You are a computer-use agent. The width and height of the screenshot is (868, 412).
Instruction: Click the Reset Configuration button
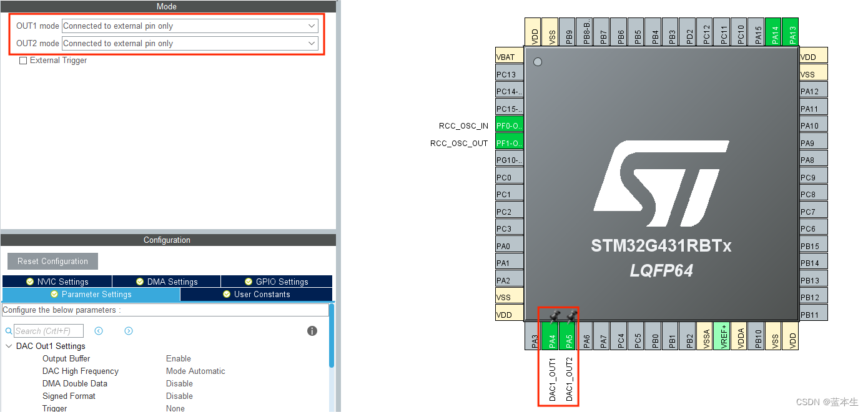[52, 261]
